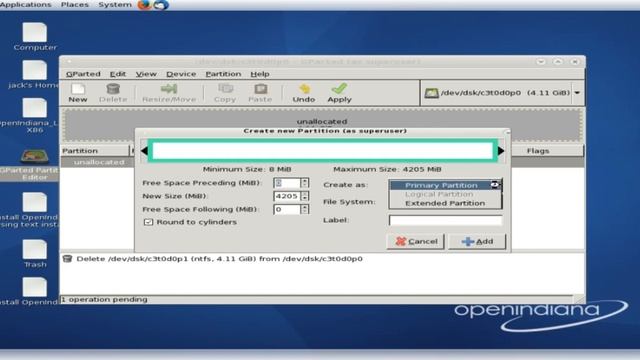640x360 pixels.
Task: Choose Primary Partition in Create as list
Action: (x=441, y=185)
